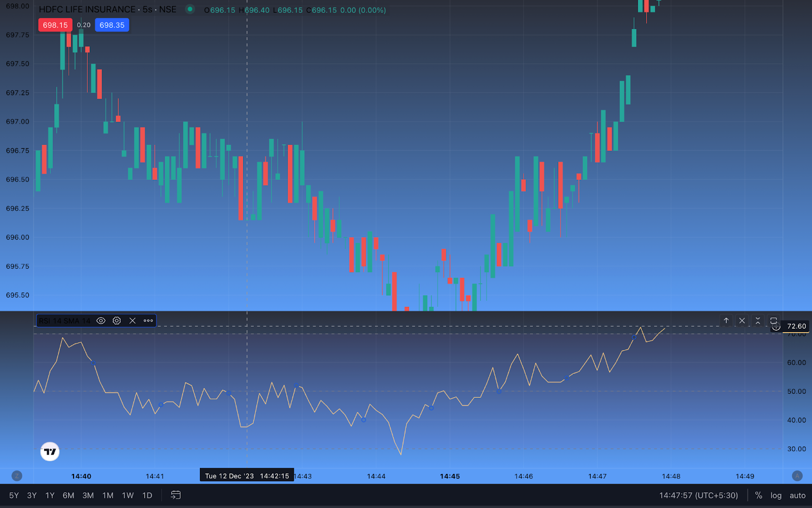The height and width of the screenshot is (508, 812).
Task: Click the RSI 14 SMA 14 legend label
Action: point(64,321)
